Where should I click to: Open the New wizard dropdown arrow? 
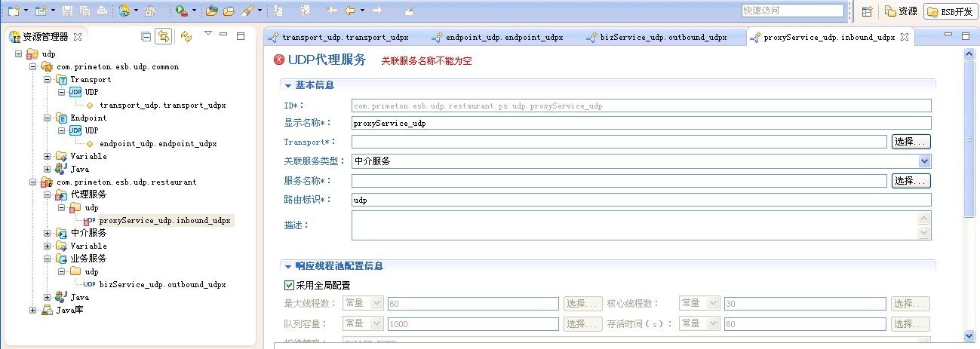pos(26,11)
